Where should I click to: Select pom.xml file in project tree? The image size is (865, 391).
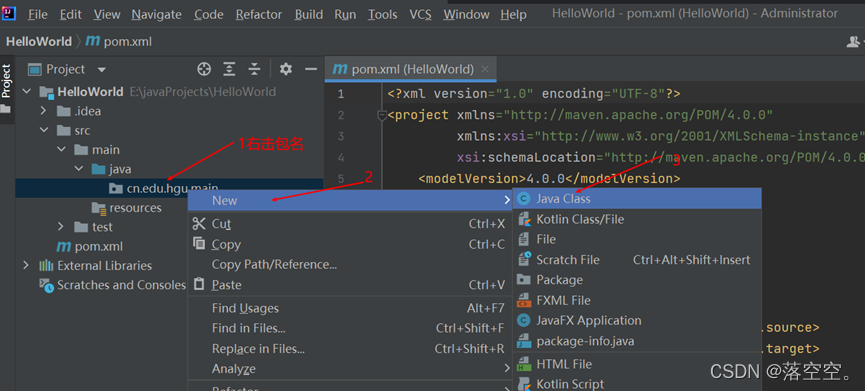[x=99, y=246]
